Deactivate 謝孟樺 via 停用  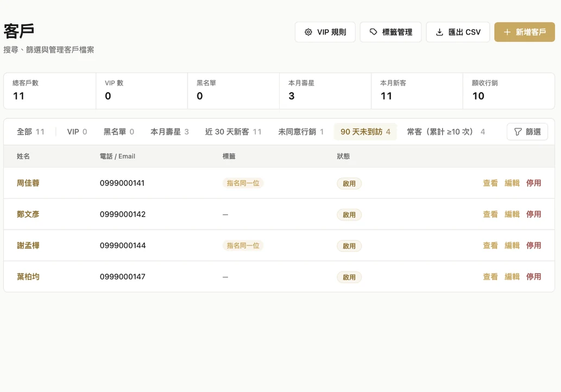(533, 245)
